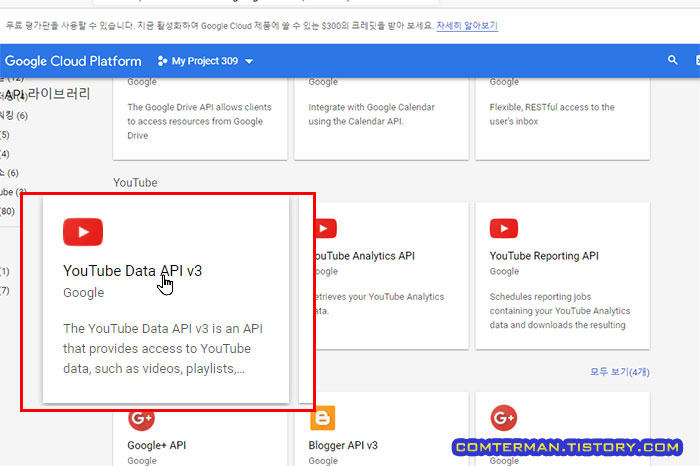Click the YouTube Reporting API play icon

pyautogui.click(x=504, y=228)
